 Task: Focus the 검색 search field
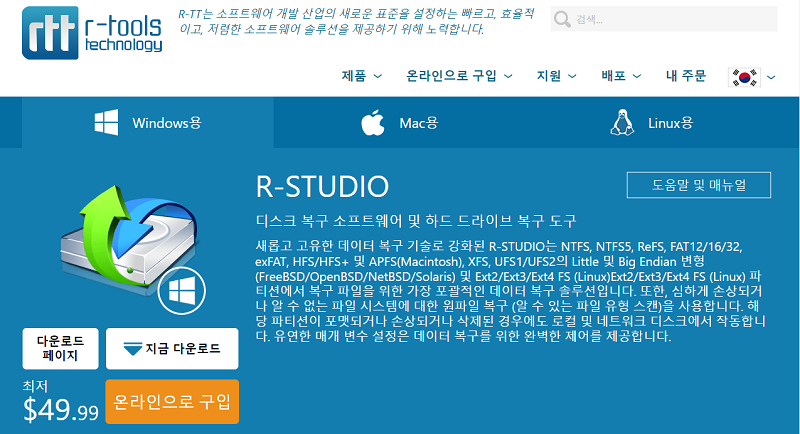coord(664,19)
